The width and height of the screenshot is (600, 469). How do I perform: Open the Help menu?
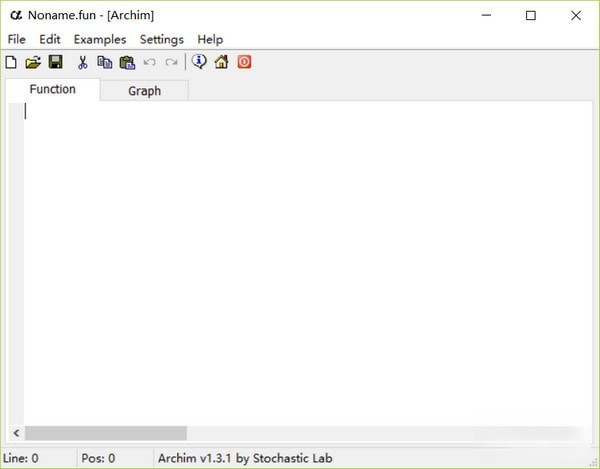click(x=210, y=39)
